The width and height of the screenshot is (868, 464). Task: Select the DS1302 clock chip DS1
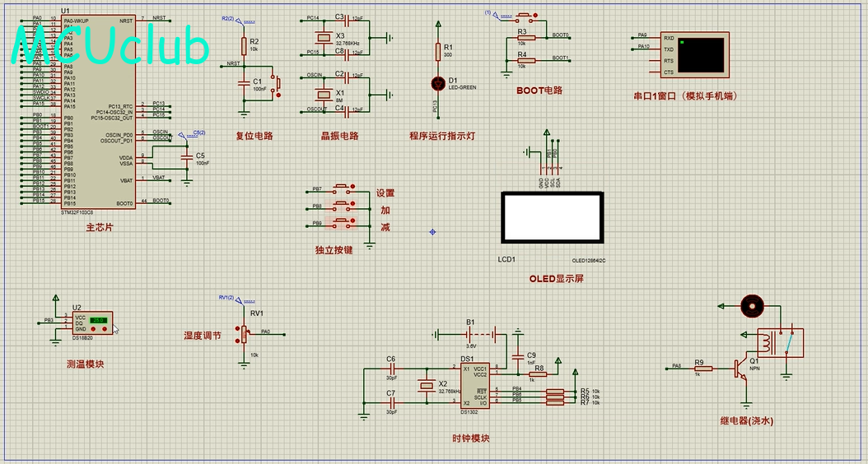tap(474, 386)
